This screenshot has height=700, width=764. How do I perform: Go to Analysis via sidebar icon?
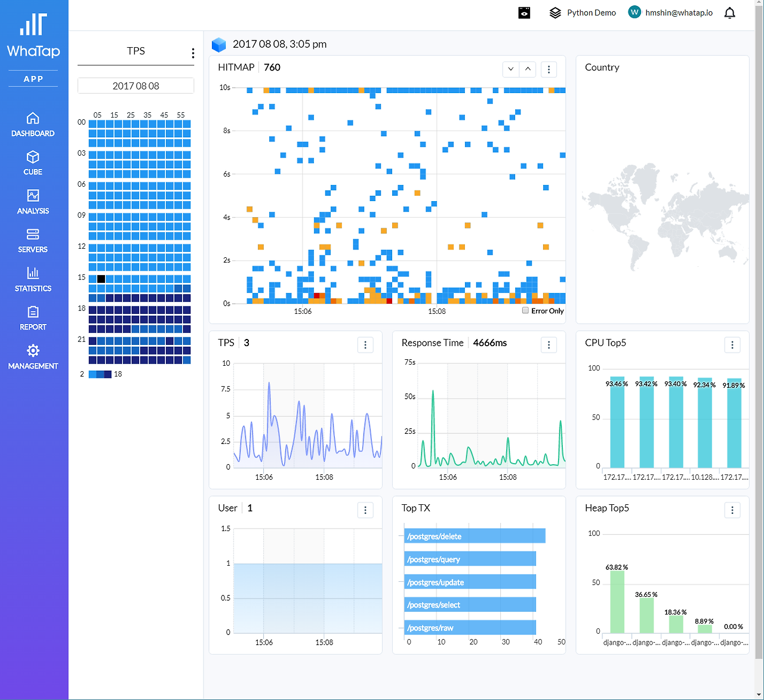[x=33, y=196]
